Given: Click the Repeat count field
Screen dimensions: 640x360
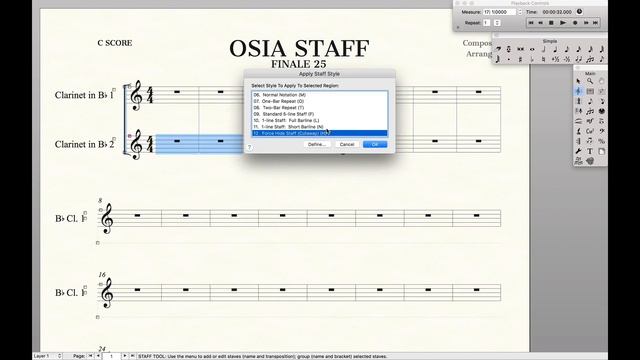Looking at the screenshot, I should tap(487, 23).
